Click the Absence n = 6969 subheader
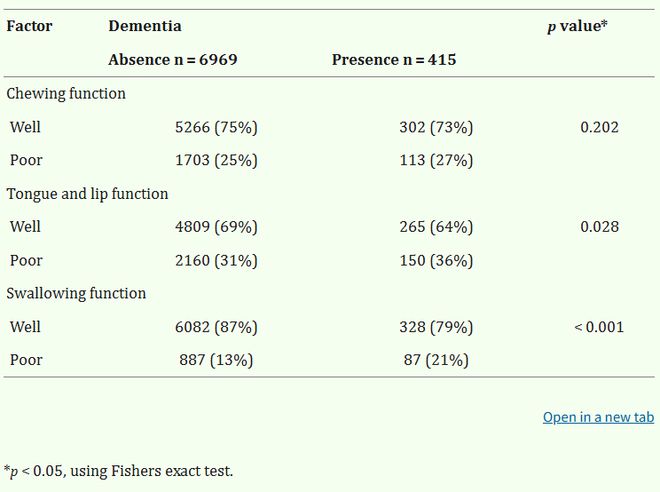 [173, 60]
